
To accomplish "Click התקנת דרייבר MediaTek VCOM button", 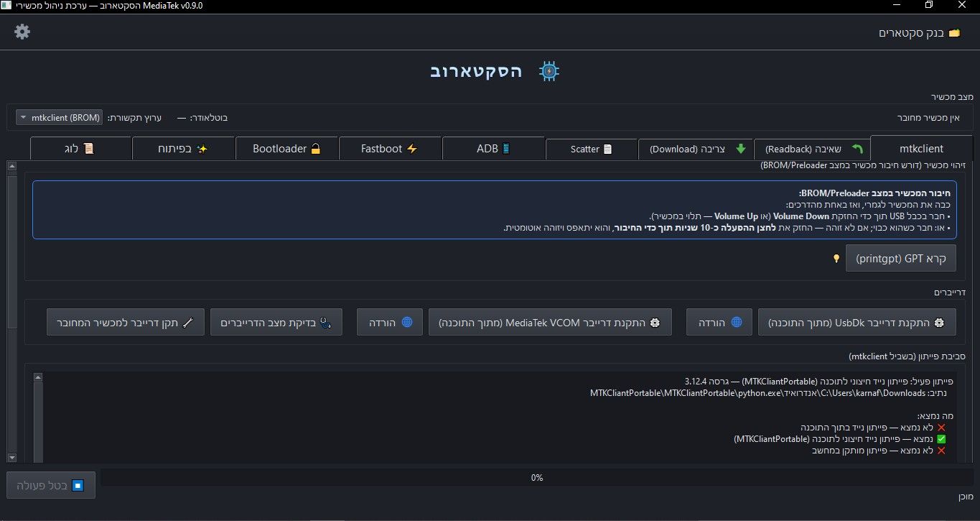I will pos(551,323).
